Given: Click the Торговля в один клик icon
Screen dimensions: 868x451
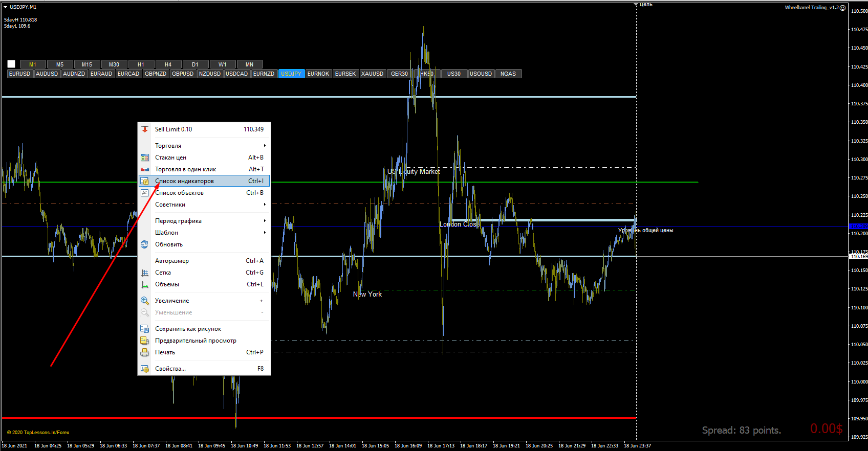Looking at the screenshot, I should [x=145, y=169].
